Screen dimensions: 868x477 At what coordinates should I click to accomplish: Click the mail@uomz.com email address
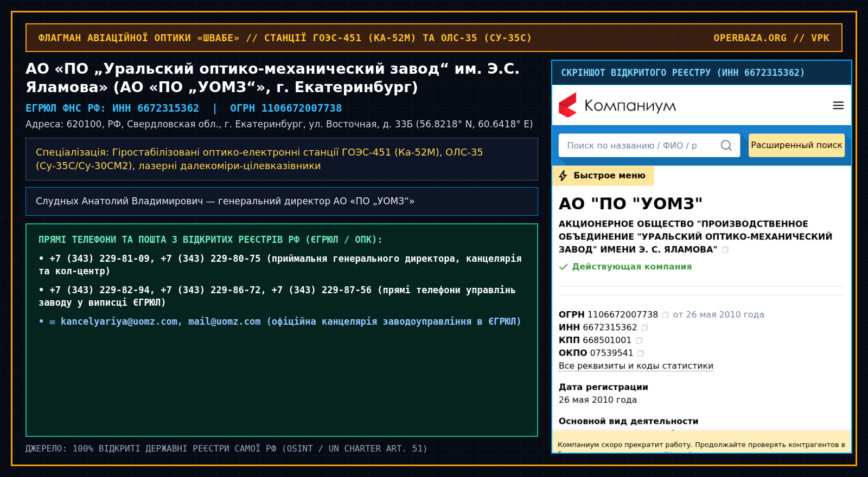tap(224, 321)
